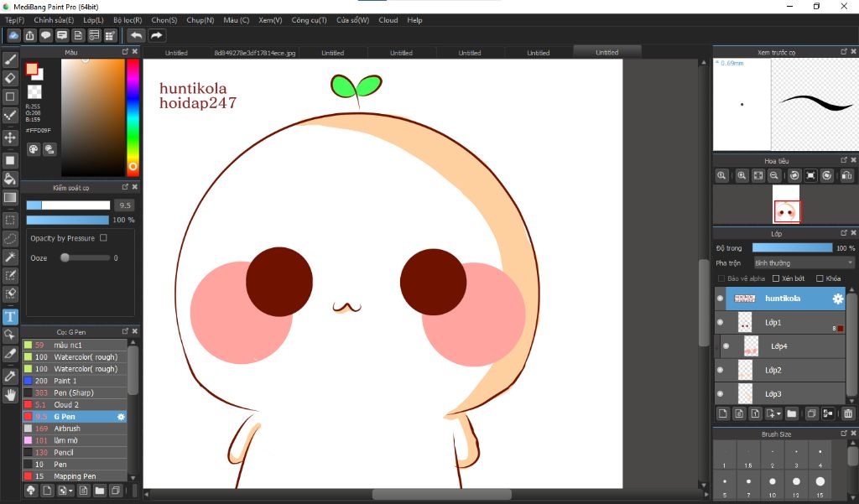Viewport: 859px width, 504px height.
Task: Open the Xem(V) view menu
Action: coord(270,20)
